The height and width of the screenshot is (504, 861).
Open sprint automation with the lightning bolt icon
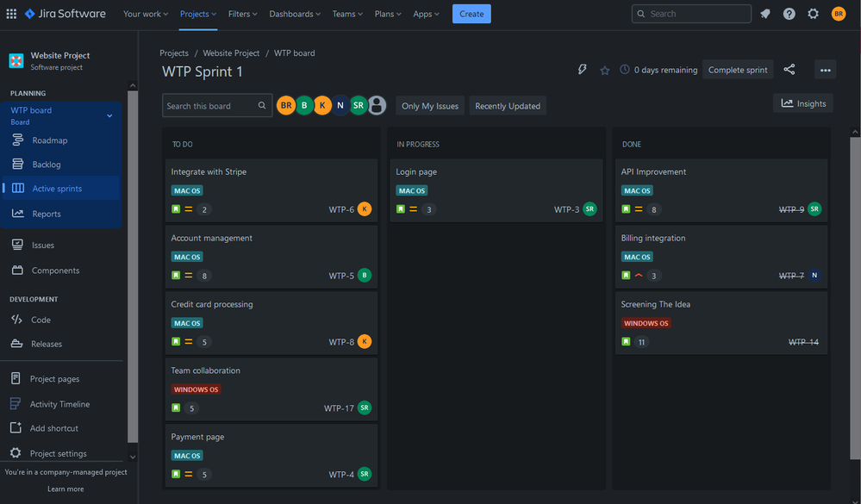pyautogui.click(x=583, y=69)
